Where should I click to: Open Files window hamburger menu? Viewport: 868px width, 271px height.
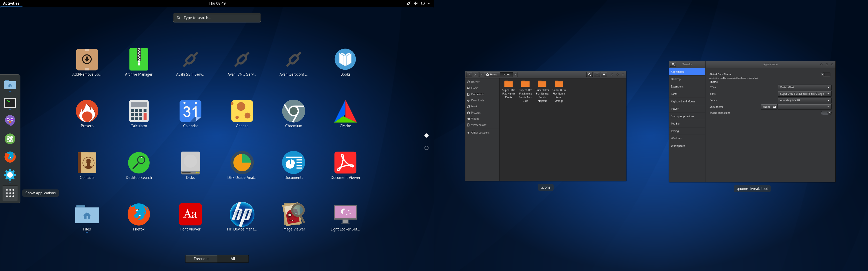[604, 74]
